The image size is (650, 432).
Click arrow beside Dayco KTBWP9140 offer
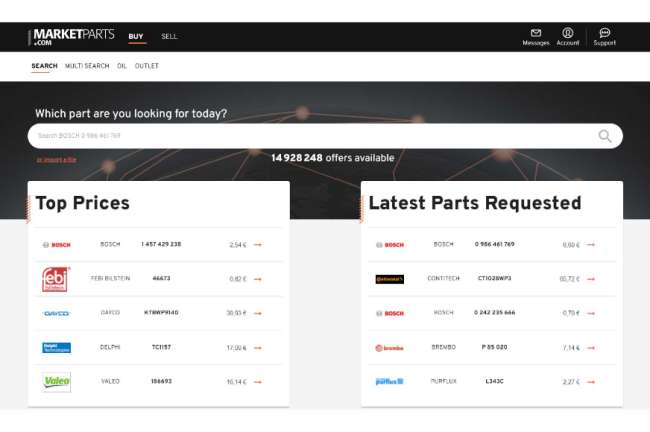point(257,313)
